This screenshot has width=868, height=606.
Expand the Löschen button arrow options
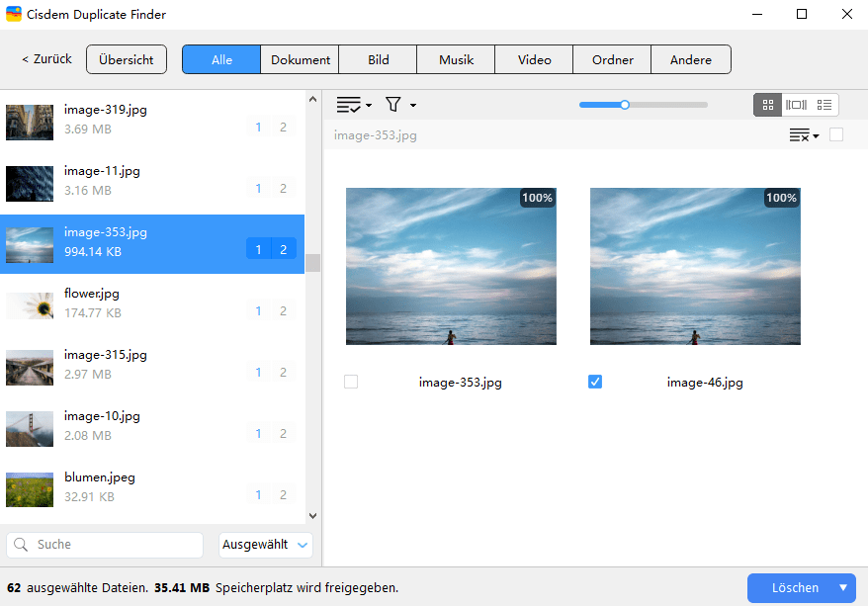[843, 588]
